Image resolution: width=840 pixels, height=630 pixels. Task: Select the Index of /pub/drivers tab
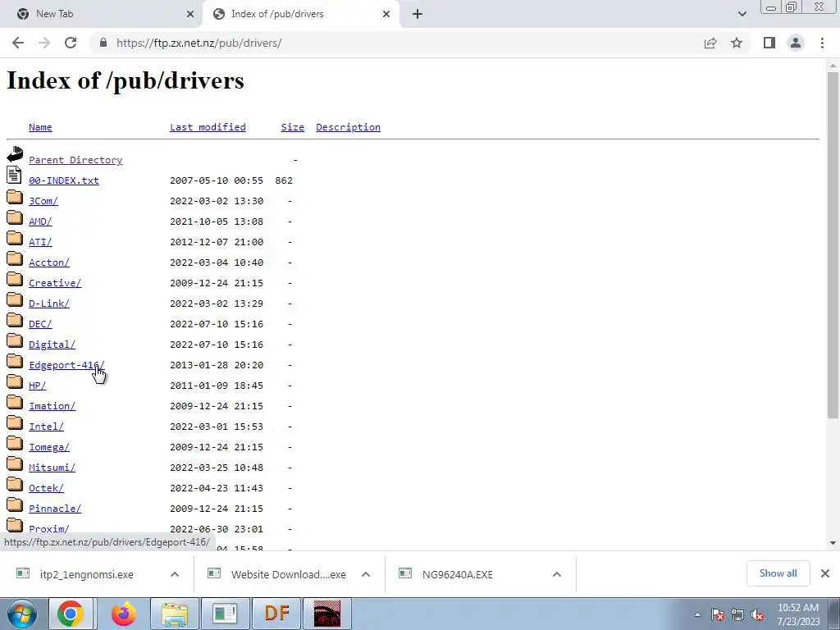300,14
